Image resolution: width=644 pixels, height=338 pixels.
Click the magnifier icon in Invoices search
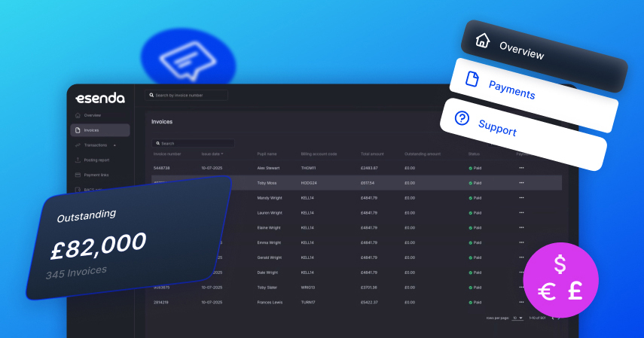tap(157, 143)
